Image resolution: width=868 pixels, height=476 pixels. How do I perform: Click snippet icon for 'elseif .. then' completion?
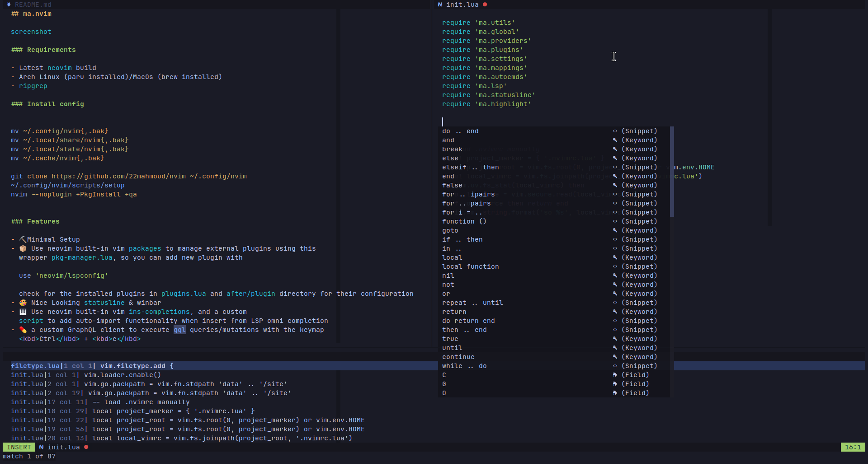point(615,167)
